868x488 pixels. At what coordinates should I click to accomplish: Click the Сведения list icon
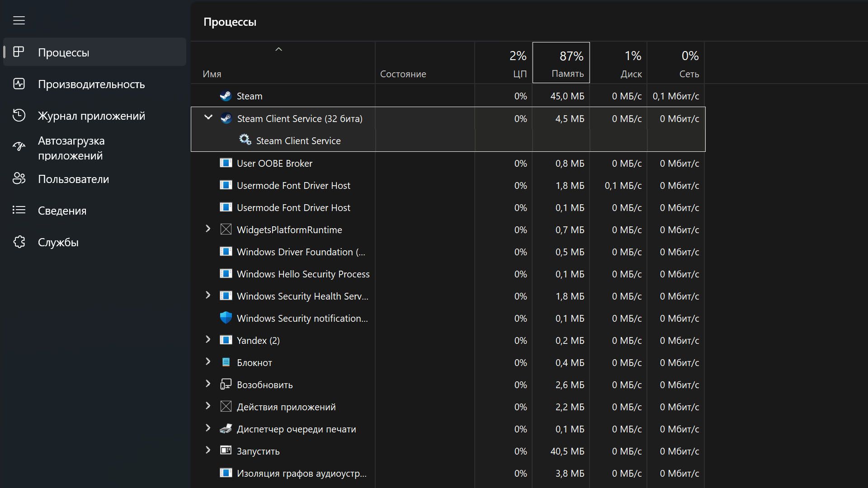[x=19, y=210]
